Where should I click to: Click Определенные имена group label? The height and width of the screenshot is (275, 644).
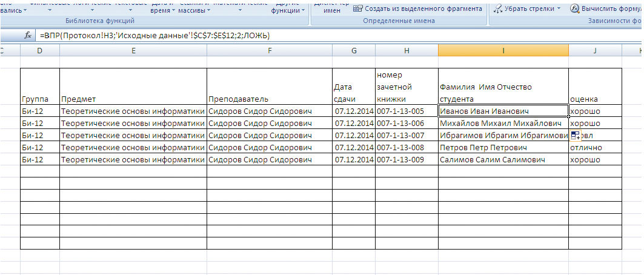point(399,21)
